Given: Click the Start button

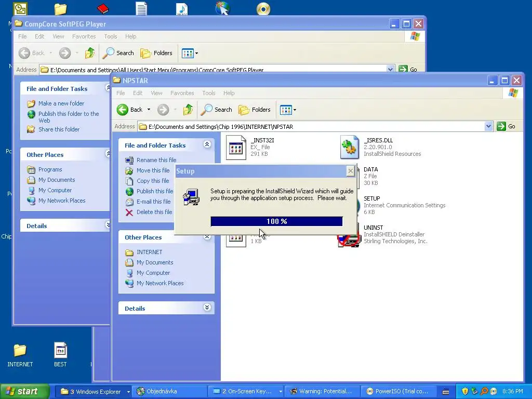Looking at the screenshot, I should pyautogui.click(x=25, y=391).
